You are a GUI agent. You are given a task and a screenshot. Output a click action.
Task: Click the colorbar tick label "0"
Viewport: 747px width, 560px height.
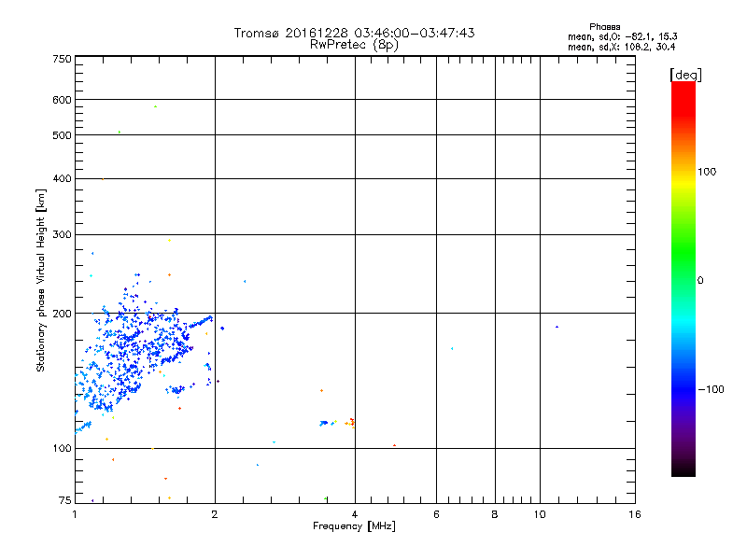click(700, 281)
